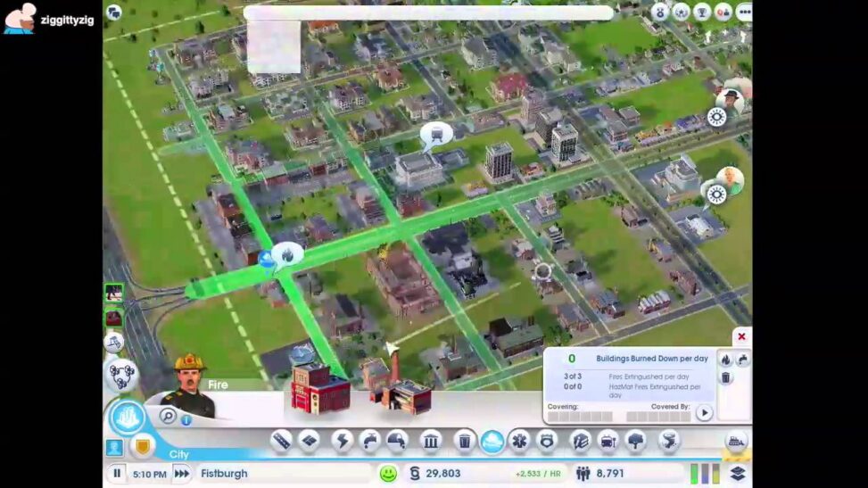Open the Water utilities menu
This screenshot has height=488, width=868.
tap(369, 441)
